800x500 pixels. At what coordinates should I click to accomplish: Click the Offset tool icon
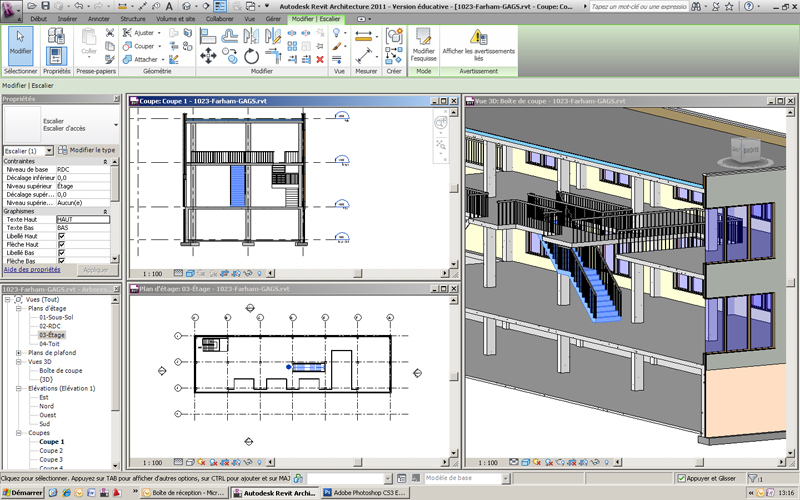click(230, 36)
